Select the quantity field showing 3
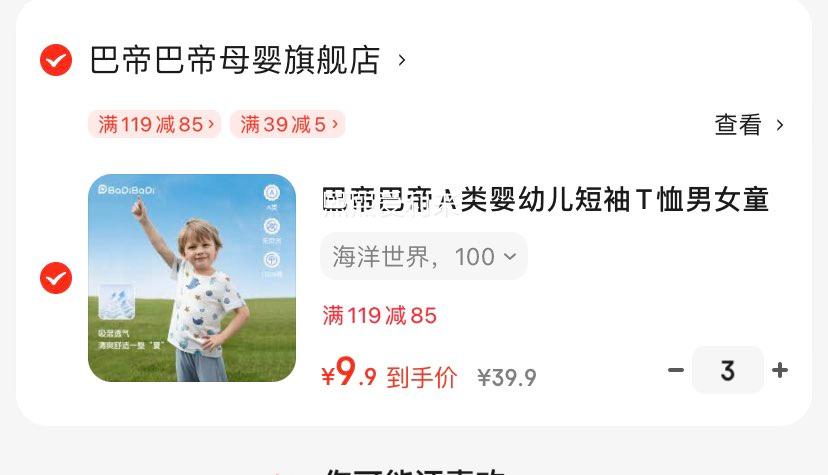Image resolution: width=828 pixels, height=475 pixels. pyautogui.click(x=728, y=370)
